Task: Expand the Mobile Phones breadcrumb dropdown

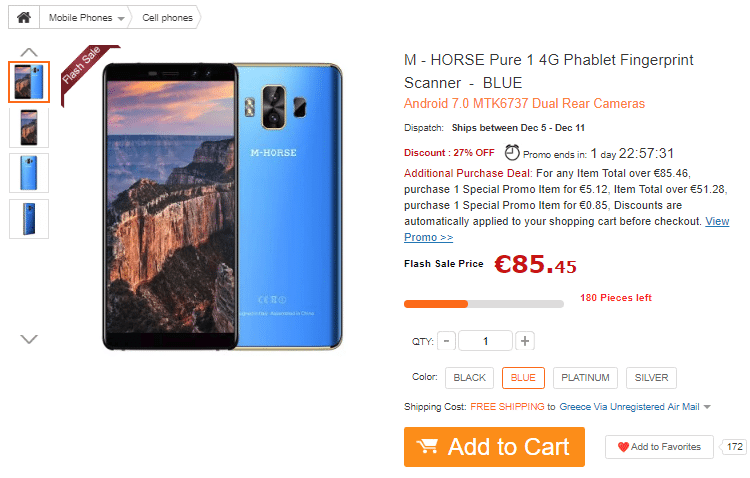Action: (x=121, y=19)
